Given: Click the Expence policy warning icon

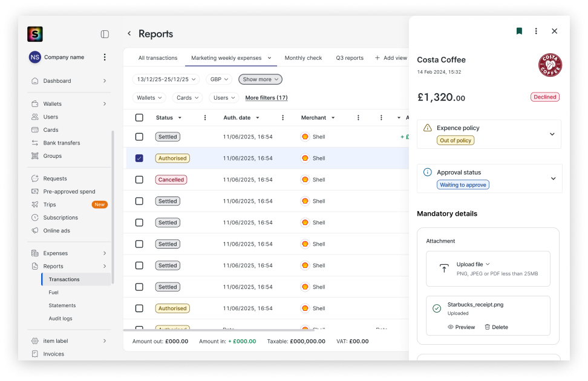Looking at the screenshot, I should 428,128.
